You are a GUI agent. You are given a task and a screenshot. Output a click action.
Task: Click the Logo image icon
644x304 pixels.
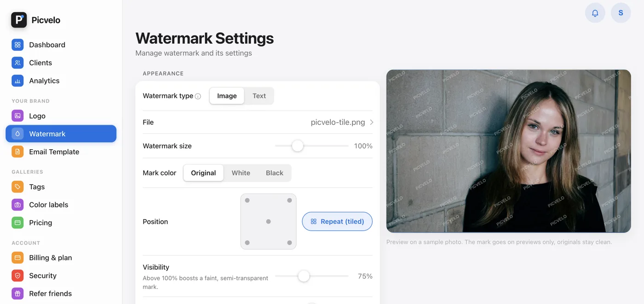tap(17, 116)
